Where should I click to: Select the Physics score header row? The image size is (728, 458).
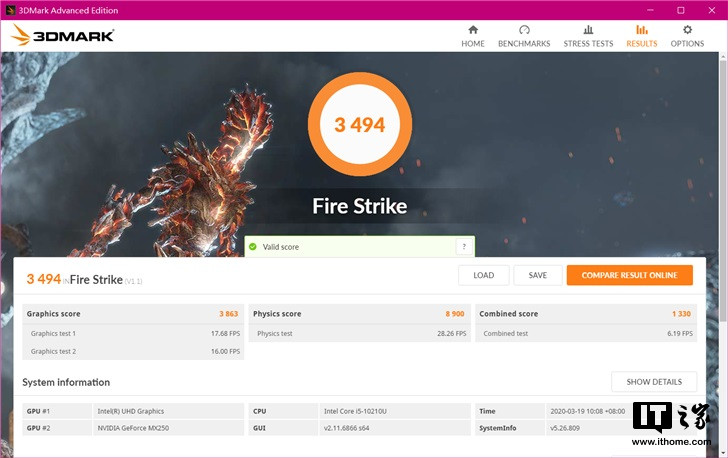pos(359,314)
